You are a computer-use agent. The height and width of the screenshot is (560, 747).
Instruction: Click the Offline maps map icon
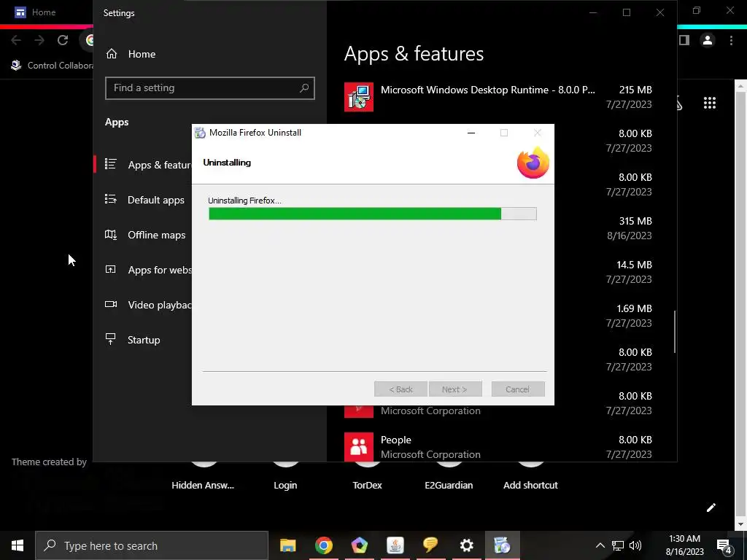click(x=111, y=234)
